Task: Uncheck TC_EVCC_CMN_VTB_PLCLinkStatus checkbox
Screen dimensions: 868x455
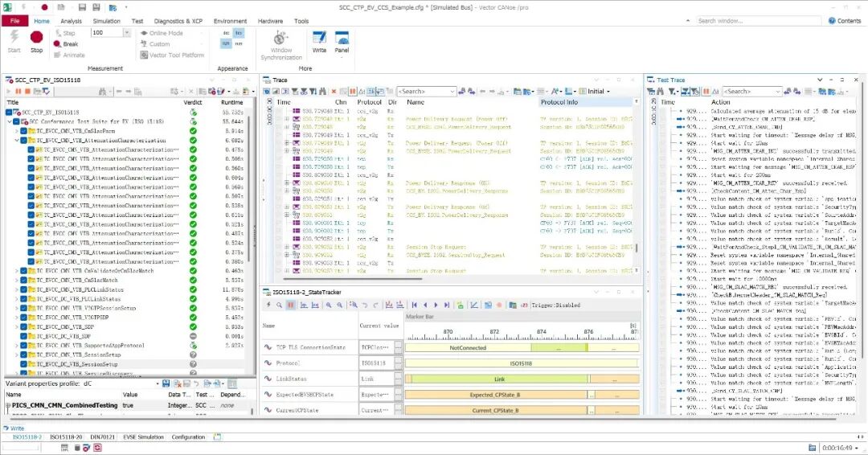Action: click(24, 289)
